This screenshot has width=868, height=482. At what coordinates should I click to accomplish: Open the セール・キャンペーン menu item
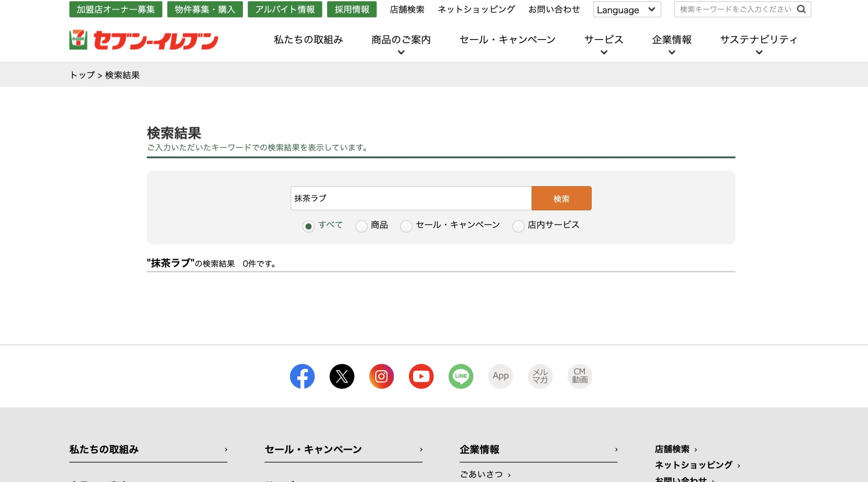(x=507, y=40)
